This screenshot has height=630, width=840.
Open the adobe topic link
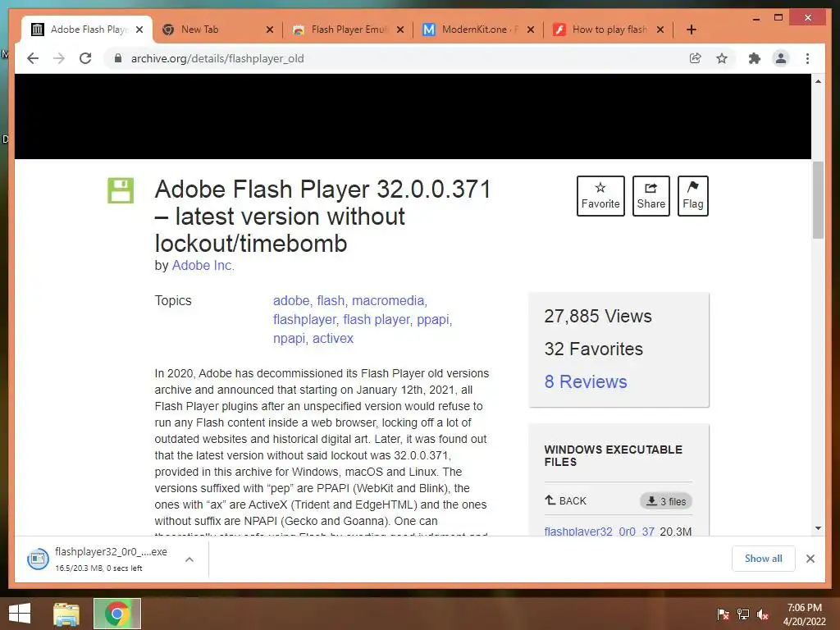click(x=291, y=300)
